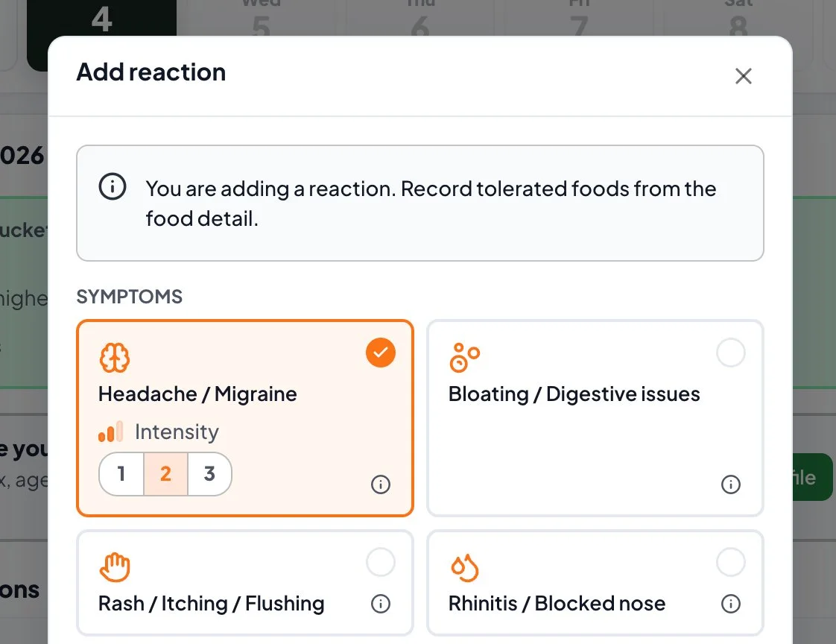Screen dimensions: 836x644
Task: Select the Bloating / Digestive issues checkbox
Action: point(730,353)
